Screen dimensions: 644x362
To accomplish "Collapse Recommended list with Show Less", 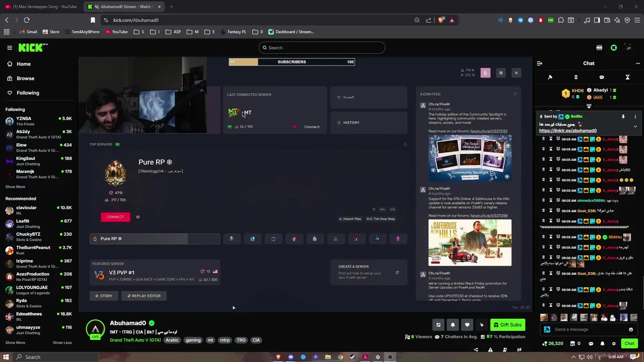I will click(x=62, y=343).
